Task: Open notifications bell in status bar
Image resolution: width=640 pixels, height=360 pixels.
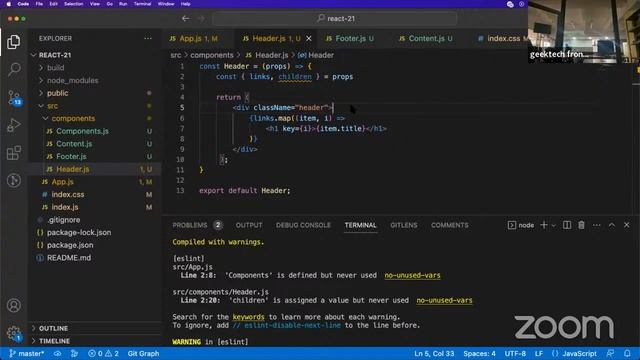Action: [627, 353]
